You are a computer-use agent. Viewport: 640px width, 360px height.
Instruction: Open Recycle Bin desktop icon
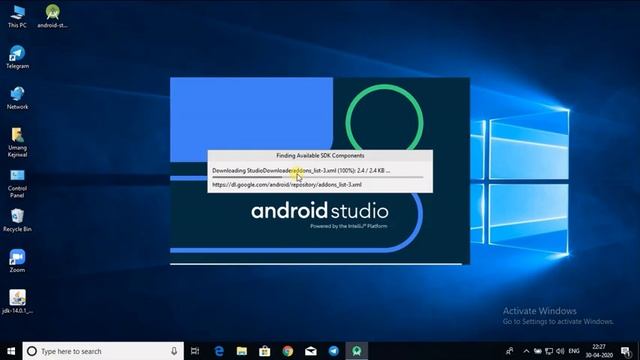[17, 220]
